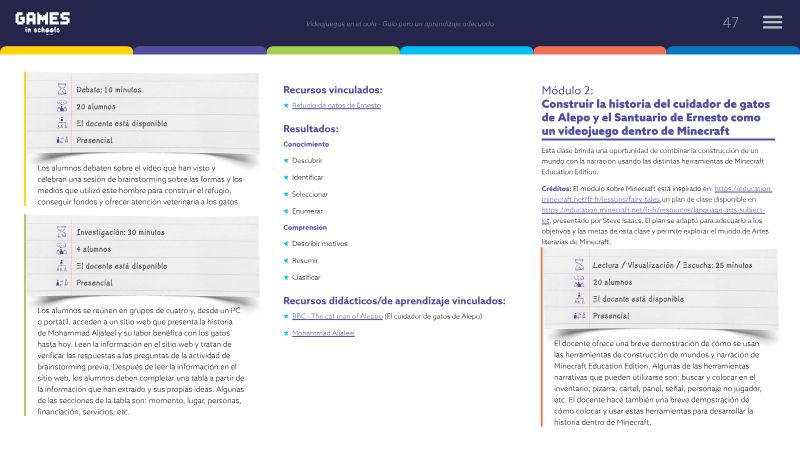Click the Créditos label
This screenshot has width=800, height=450.
pos(556,189)
